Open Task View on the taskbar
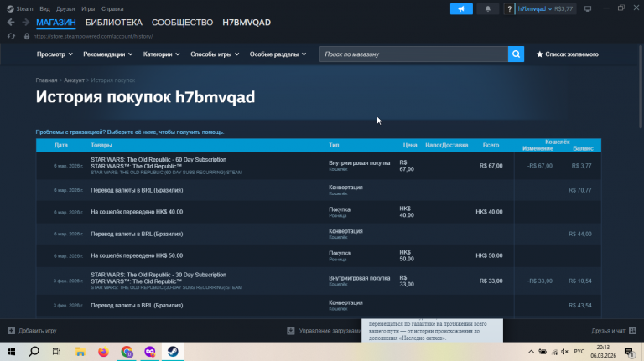 point(57,352)
